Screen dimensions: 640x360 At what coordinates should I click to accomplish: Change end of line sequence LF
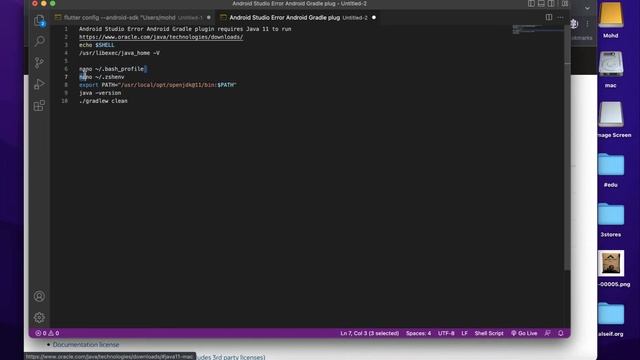(464, 333)
